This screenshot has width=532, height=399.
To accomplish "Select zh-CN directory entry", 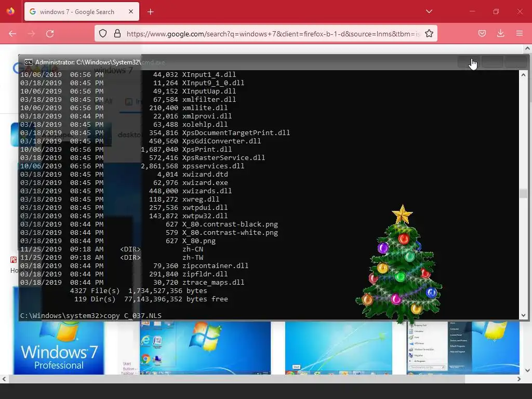I will coord(193,249).
